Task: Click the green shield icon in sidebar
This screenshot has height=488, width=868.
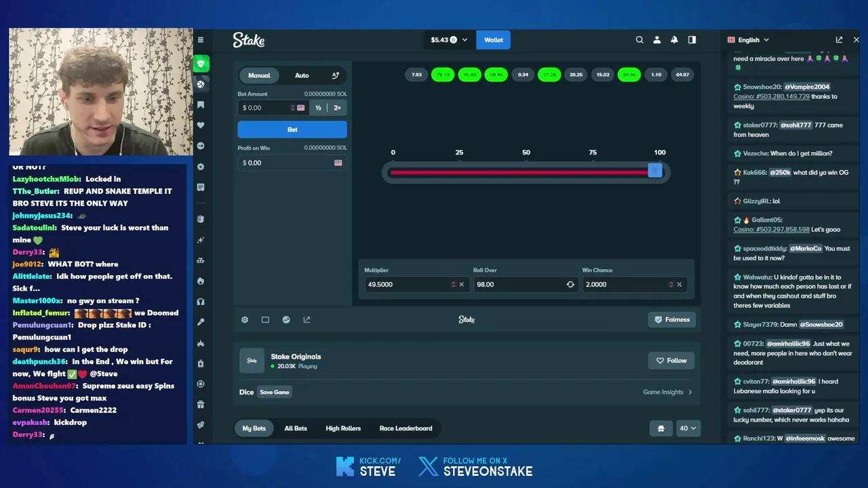Action: click(x=201, y=64)
